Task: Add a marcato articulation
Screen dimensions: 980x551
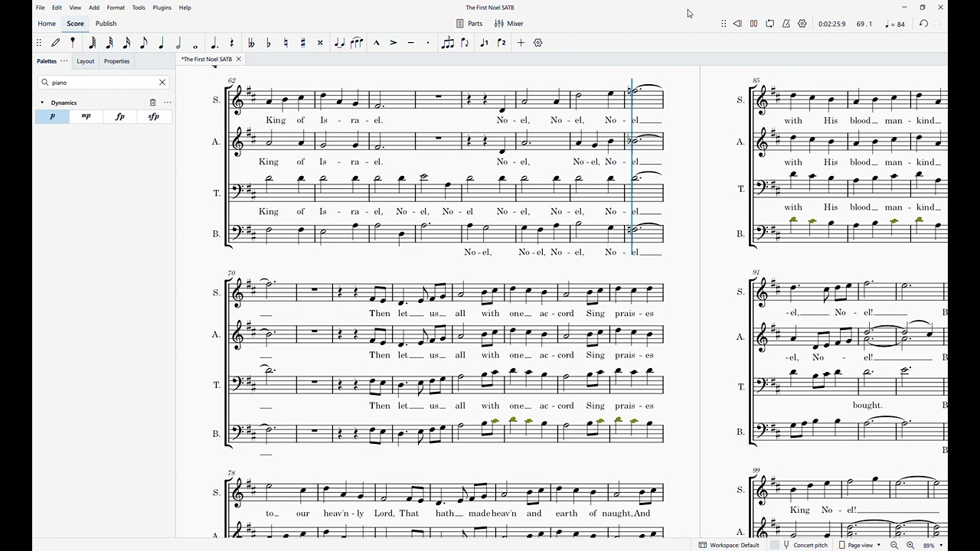Action: [377, 43]
